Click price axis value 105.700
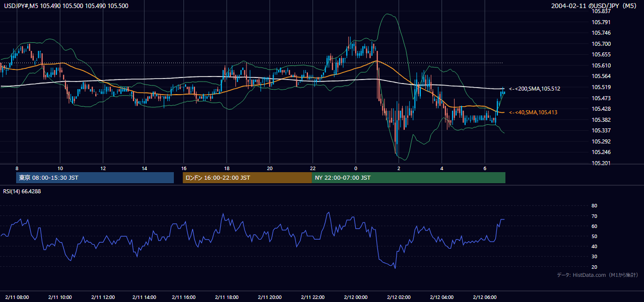This screenshot has height=302, width=644. [x=601, y=44]
